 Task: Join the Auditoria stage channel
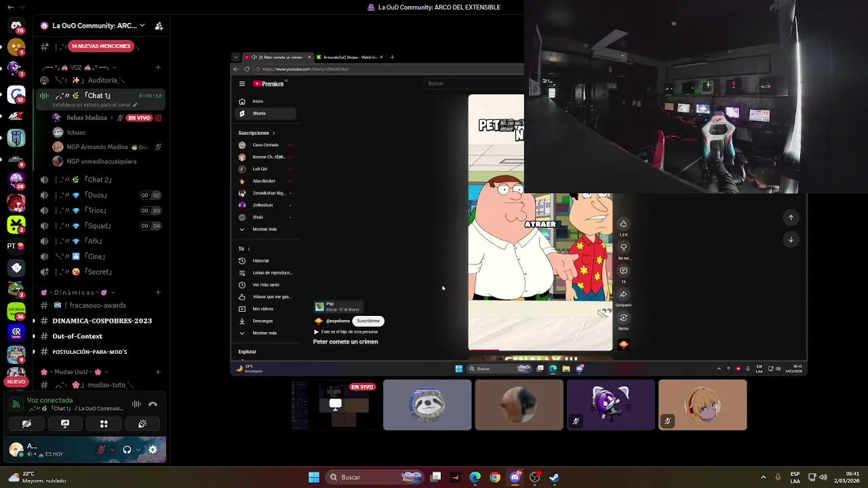click(102, 80)
